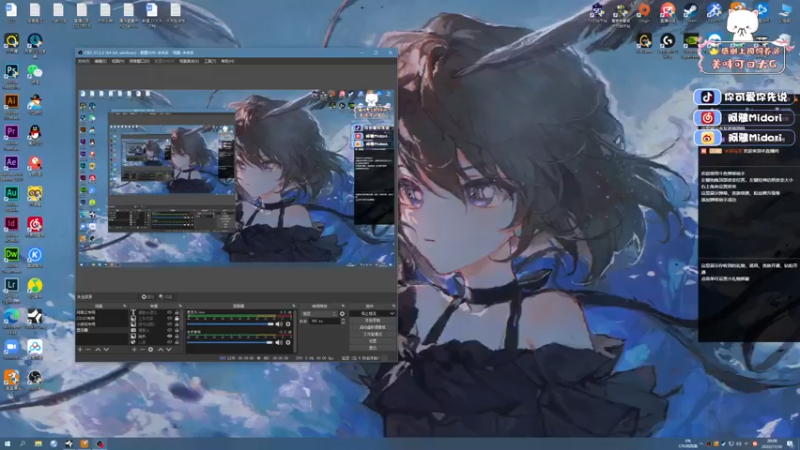This screenshot has width=800, height=450.
Task: Open settings gear of second mixer channel
Action: point(288,342)
